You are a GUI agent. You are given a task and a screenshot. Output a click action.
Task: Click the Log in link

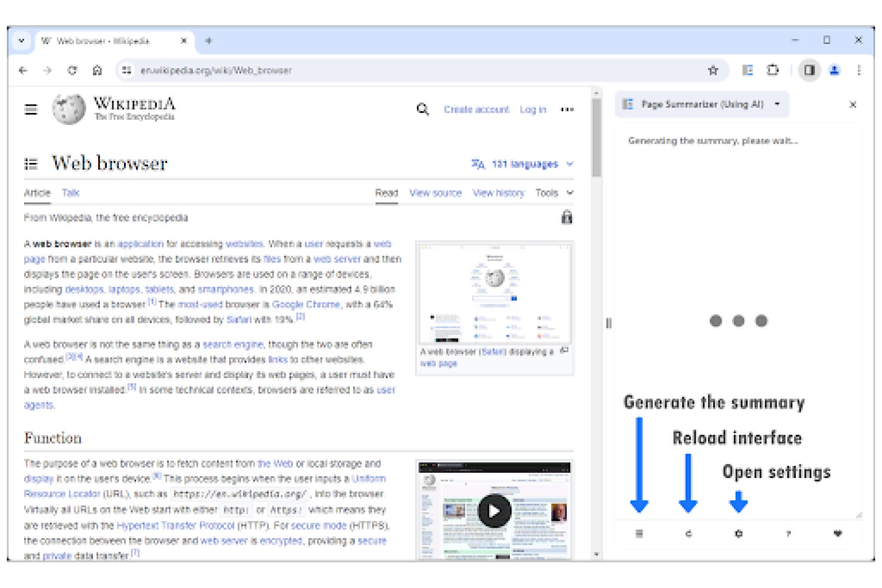tap(533, 110)
